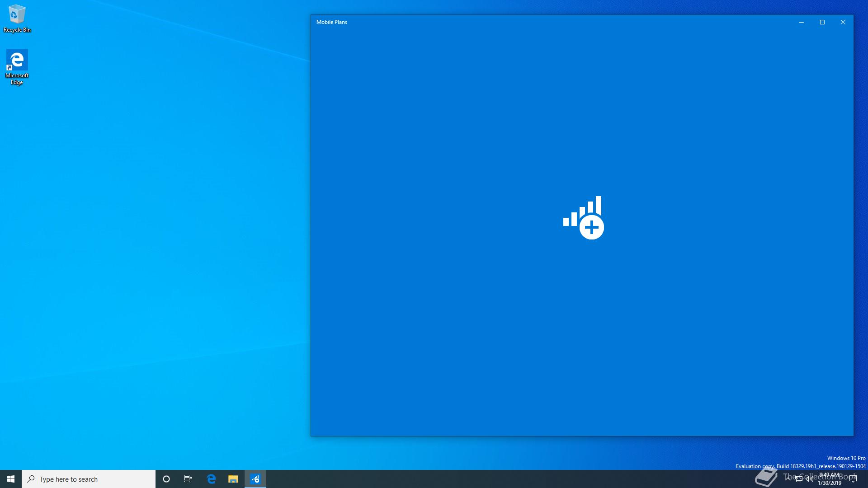This screenshot has height=488, width=868.
Task: Launch Microsoft Edge from the taskbar
Action: [x=211, y=479]
